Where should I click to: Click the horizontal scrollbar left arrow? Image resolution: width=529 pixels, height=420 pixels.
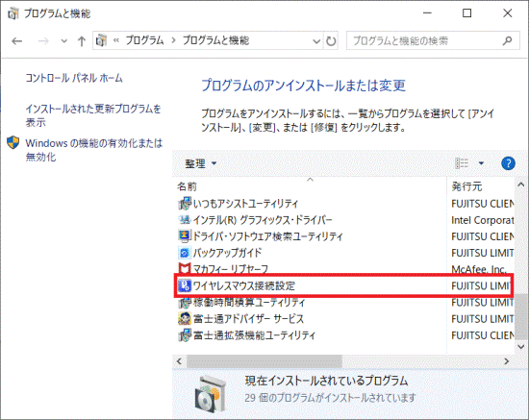coord(179,361)
